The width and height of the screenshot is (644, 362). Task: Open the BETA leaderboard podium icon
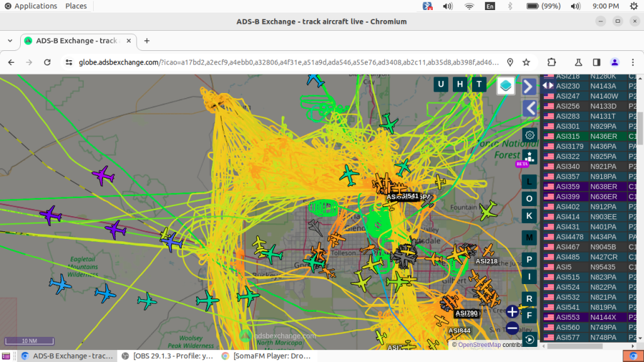[x=530, y=157]
